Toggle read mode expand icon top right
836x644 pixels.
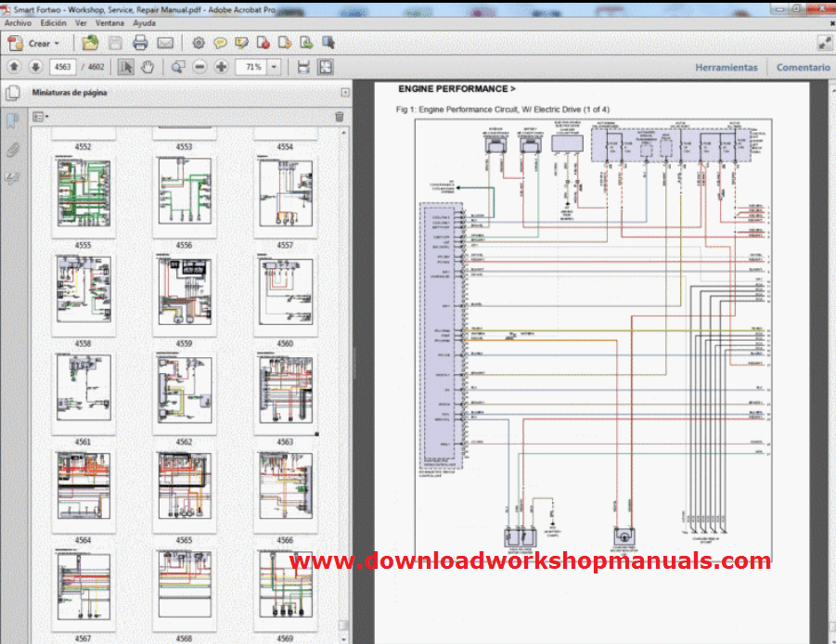click(x=825, y=44)
